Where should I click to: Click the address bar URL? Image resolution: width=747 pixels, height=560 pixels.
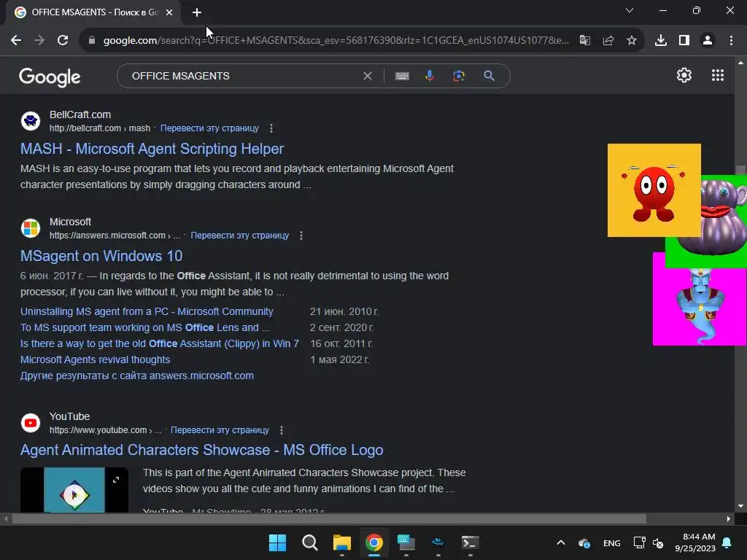(x=336, y=41)
